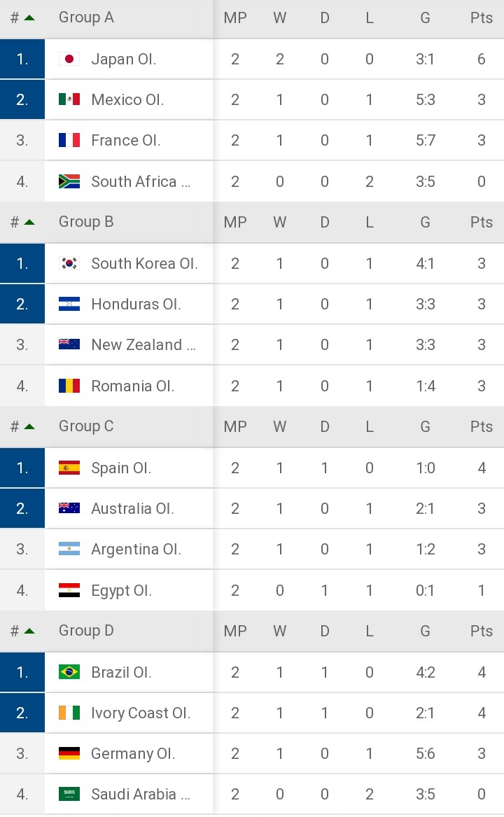Click the Saudi Arabia flag icon
The image size is (504, 817).
[69, 794]
